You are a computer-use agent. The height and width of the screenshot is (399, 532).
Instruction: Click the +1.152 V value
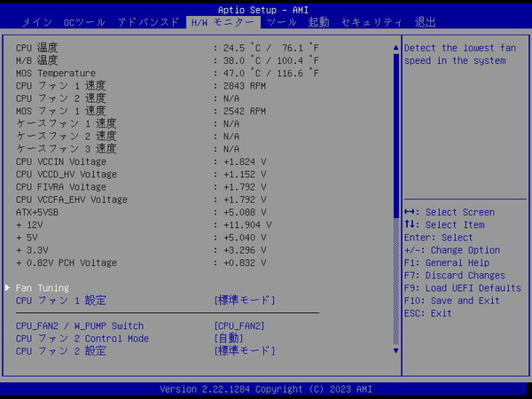pyautogui.click(x=245, y=175)
